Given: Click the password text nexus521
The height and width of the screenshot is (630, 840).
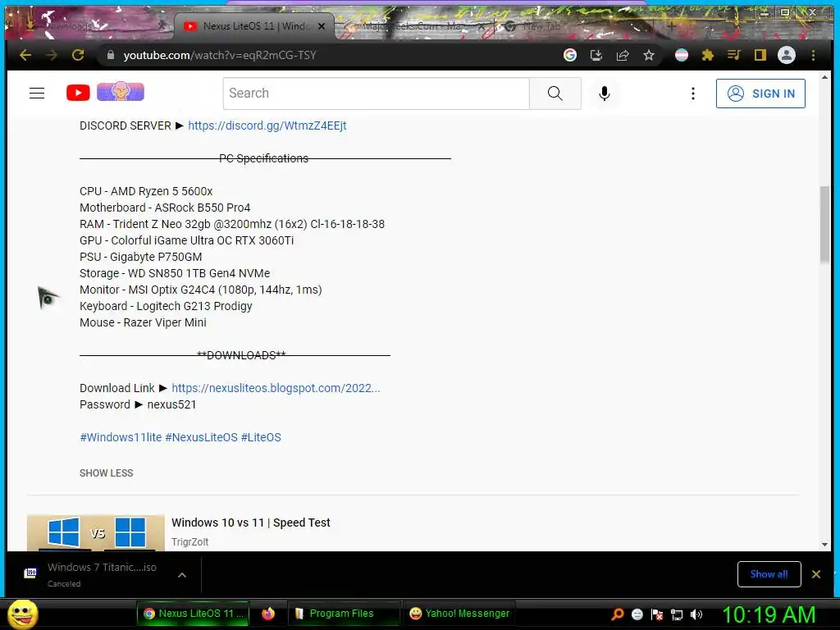Looking at the screenshot, I should (171, 404).
